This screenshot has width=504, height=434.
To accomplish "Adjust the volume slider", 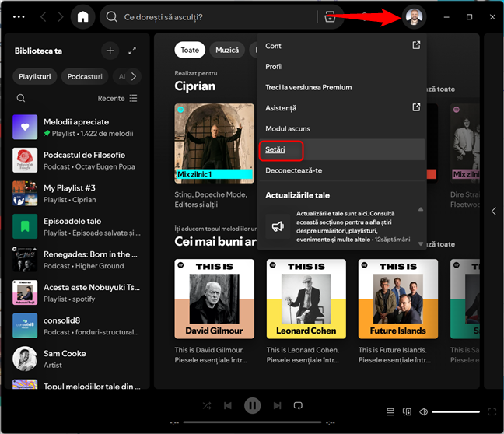I will (456, 411).
